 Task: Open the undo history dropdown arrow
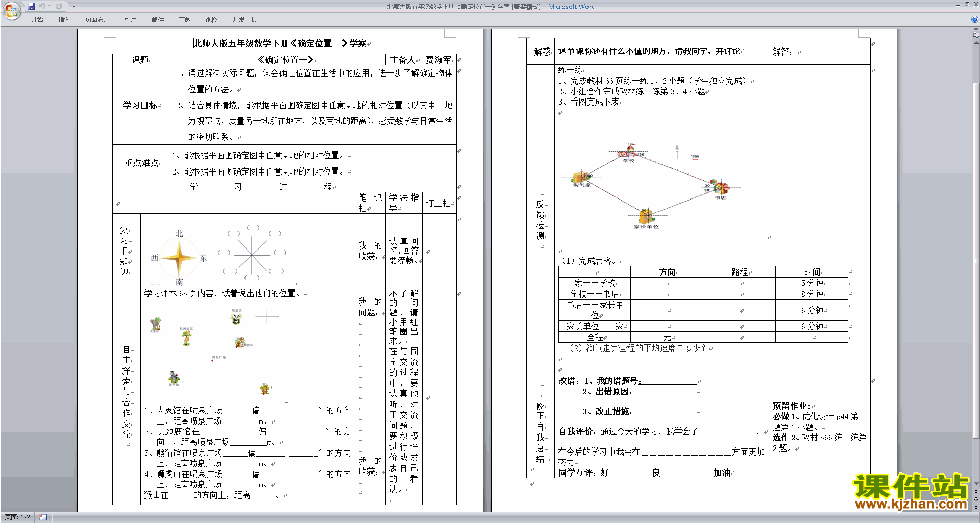coord(50,6)
